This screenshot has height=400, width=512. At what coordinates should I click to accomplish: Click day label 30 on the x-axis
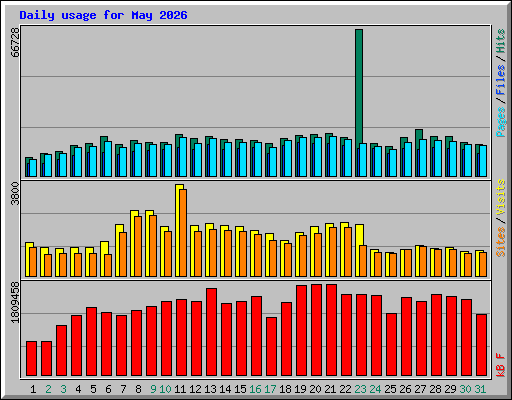coord(465,389)
